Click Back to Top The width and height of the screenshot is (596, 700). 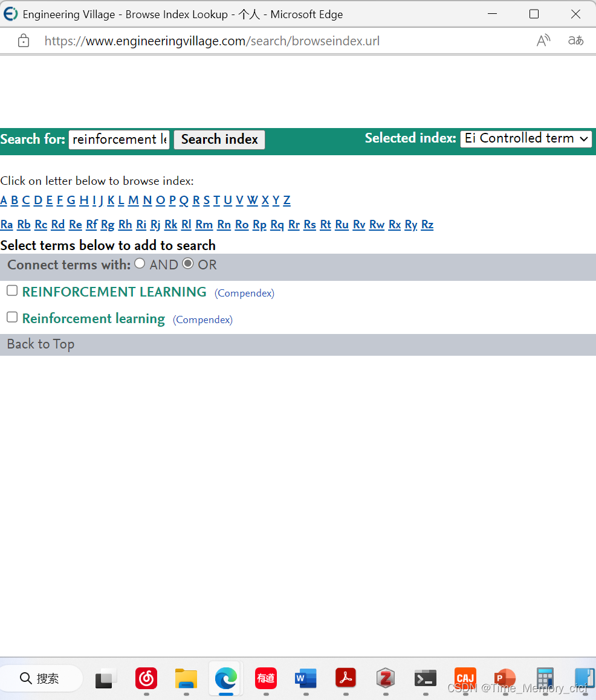pyautogui.click(x=40, y=344)
